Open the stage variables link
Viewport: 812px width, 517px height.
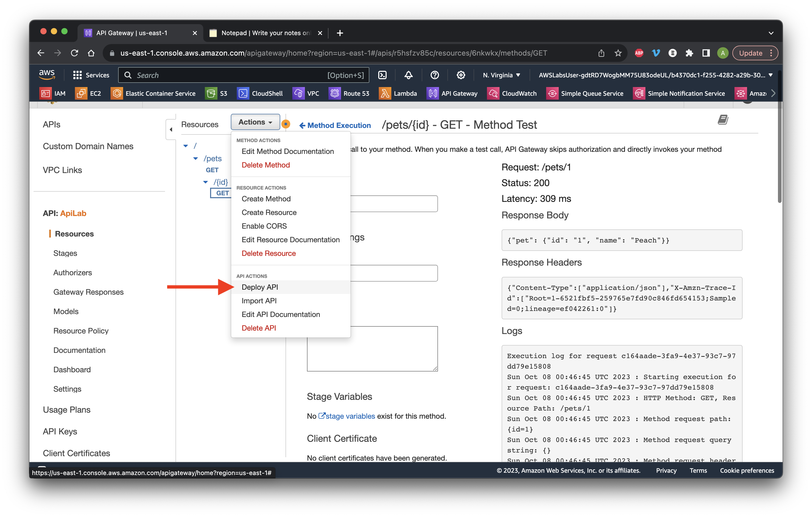tap(347, 416)
